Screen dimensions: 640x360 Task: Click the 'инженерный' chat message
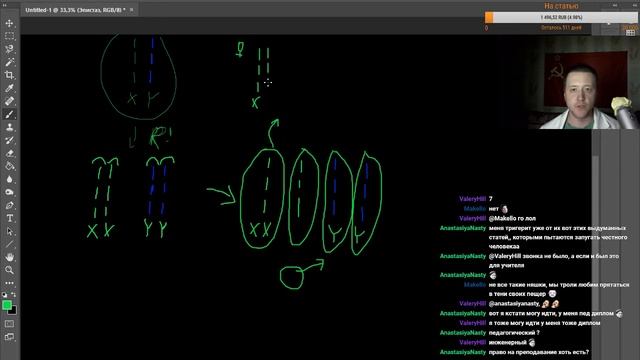pyautogui.click(x=511, y=342)
